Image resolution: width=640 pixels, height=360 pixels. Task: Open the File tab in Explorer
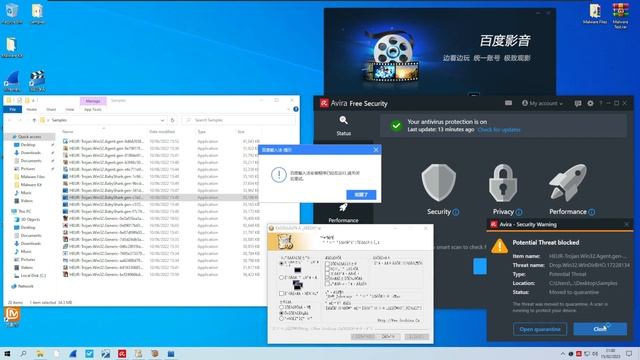click(13, 109)
